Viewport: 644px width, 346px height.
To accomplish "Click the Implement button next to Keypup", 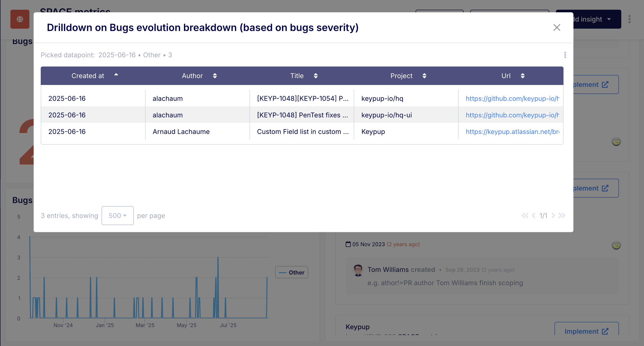I will tap(587, 331).
